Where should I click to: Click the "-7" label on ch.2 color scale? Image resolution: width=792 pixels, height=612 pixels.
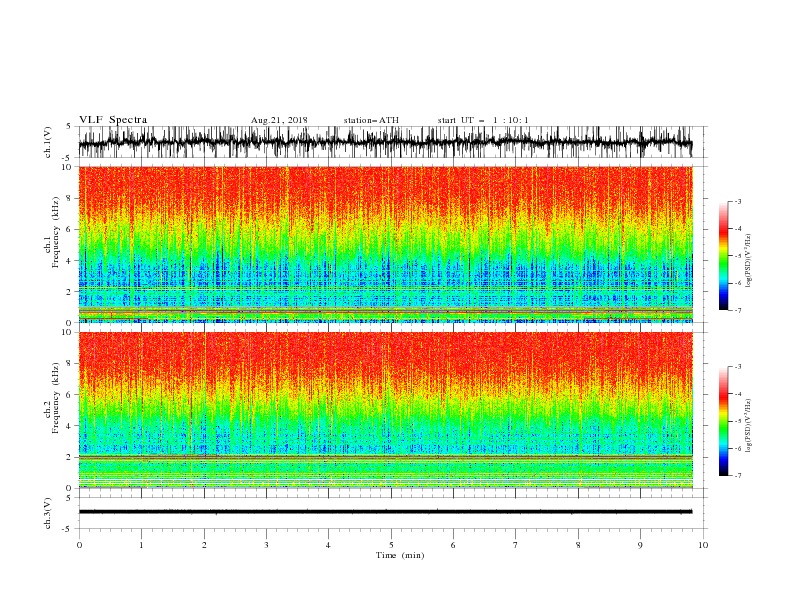[x=738, y=476]
